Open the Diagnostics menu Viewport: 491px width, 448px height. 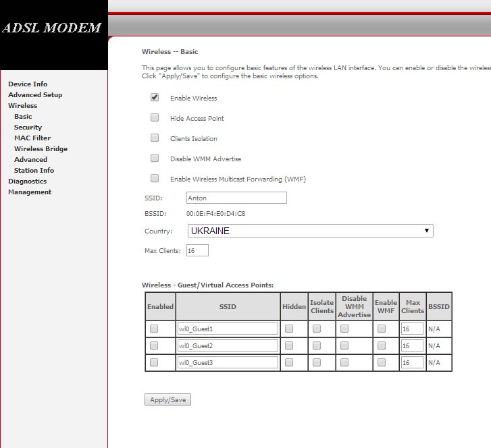(27, 181)
